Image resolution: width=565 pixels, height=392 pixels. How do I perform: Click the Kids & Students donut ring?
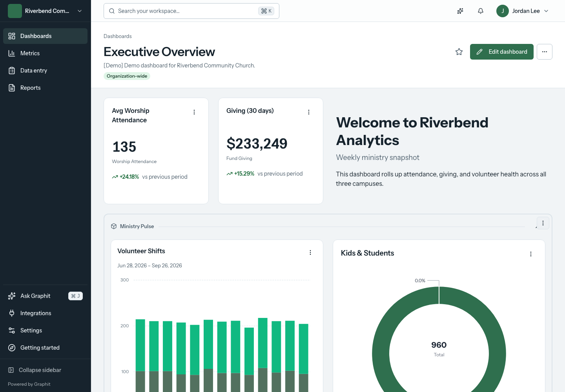click(381, 353)
